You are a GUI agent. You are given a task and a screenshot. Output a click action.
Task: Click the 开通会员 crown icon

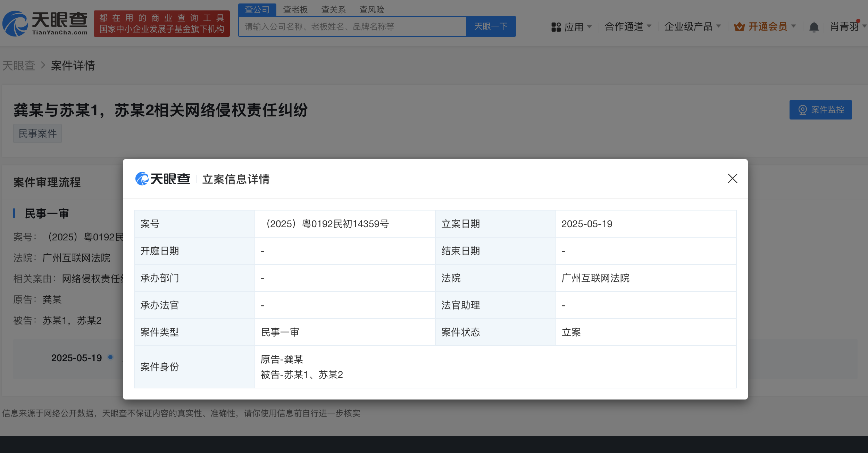point(739,27)
